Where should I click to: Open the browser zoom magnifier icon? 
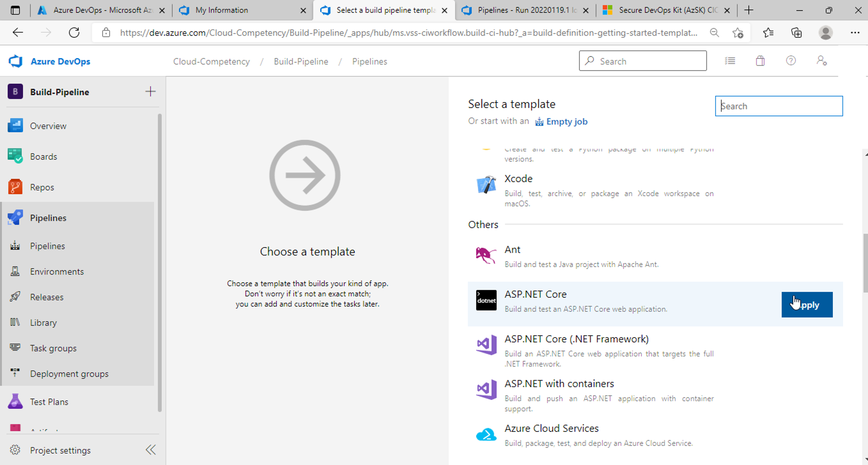coord(714,33)
